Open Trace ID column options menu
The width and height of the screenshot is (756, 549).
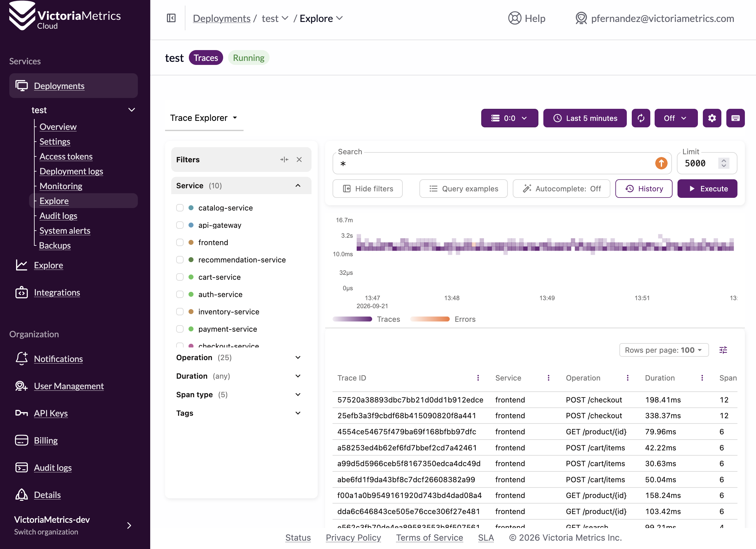pyautogui.click(x=478, y=378)
